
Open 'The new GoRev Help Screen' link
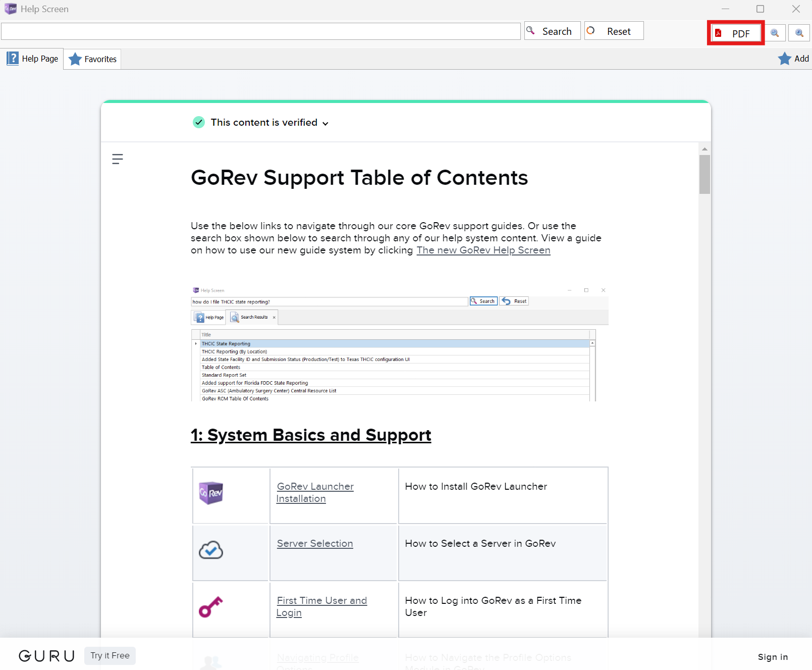tap(483, 250)
